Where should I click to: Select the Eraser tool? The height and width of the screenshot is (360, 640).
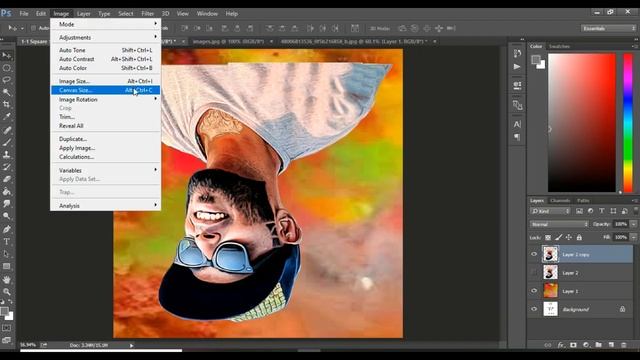7,179
